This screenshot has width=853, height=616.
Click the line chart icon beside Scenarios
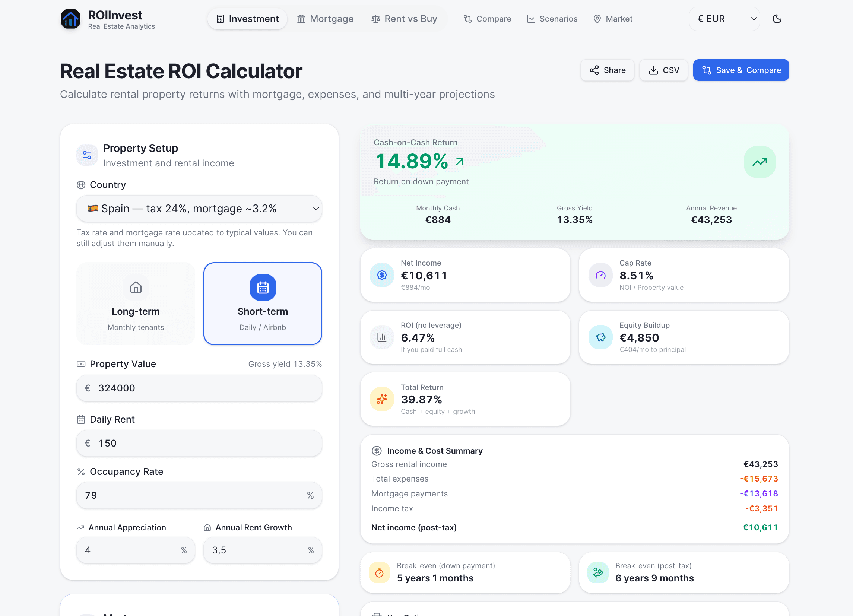click(531, 19)
